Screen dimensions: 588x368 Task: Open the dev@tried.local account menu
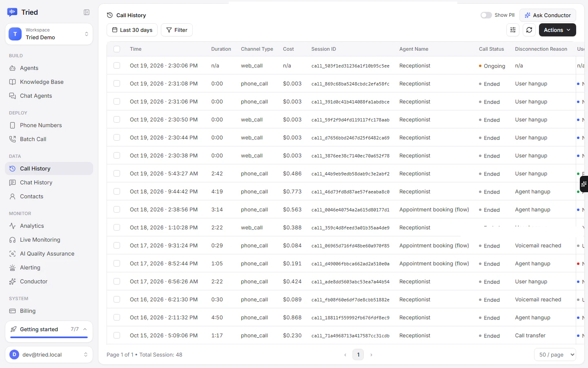[49, 355]
